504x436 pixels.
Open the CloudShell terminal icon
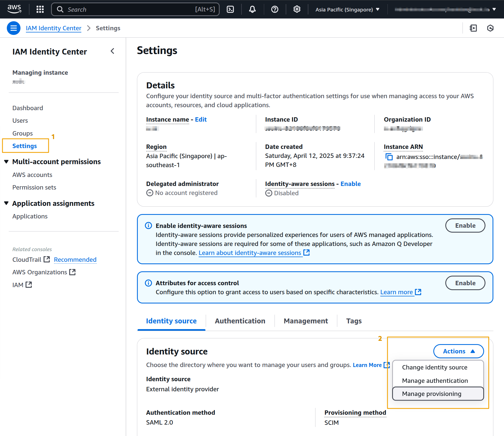[230, 10]
